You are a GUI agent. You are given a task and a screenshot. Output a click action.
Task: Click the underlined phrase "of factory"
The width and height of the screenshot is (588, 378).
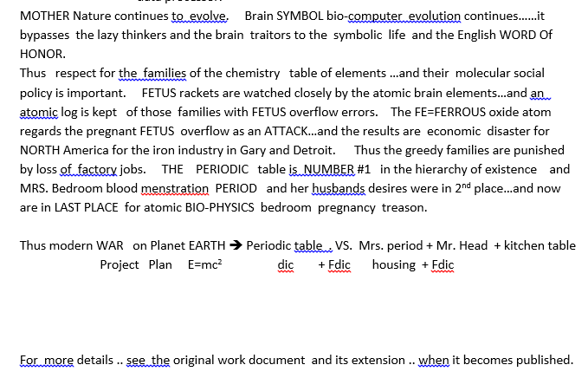(88, 169)
